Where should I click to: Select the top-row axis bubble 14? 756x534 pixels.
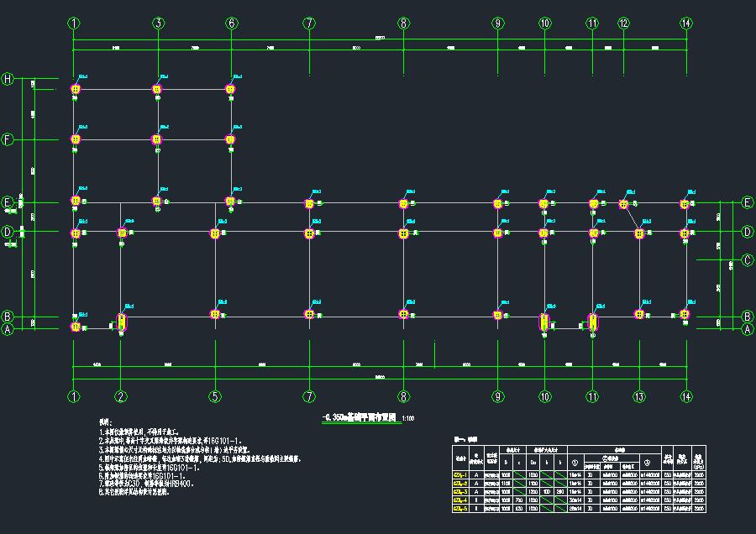click(686, 23)
